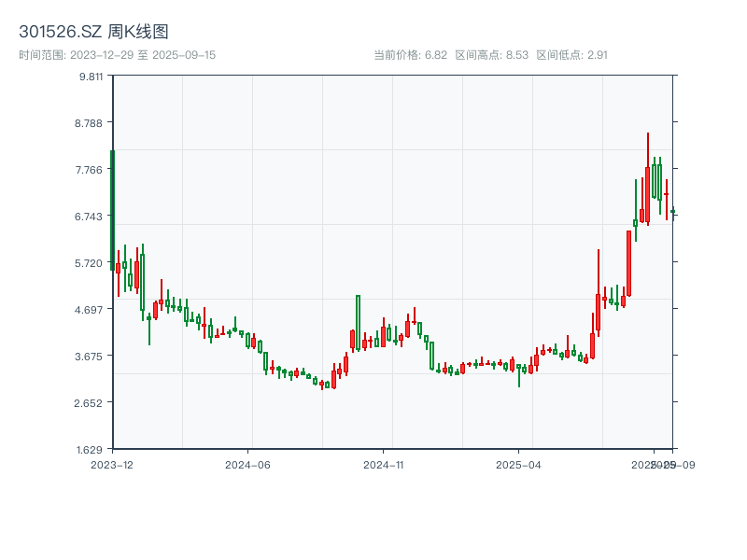747x560 pixels.
Task: Click the last green candlestick at chart's right edge
Action: pos(673,212)
